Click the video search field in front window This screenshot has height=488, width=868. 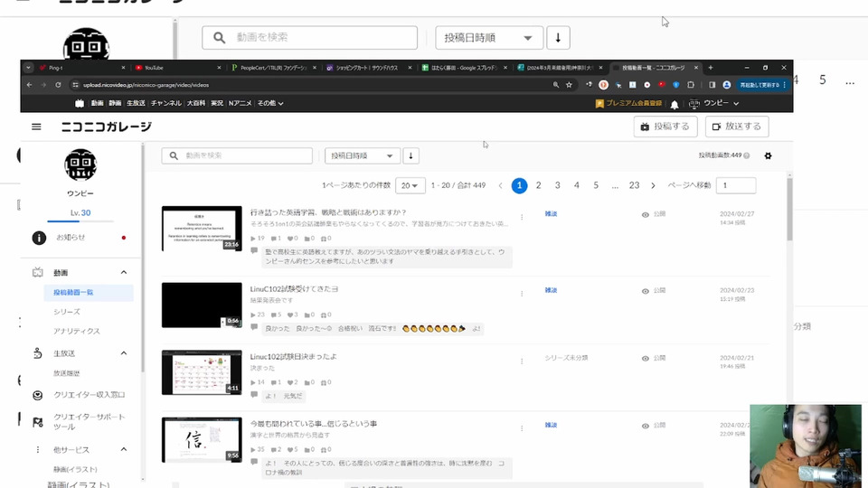[x=237, y=155]
